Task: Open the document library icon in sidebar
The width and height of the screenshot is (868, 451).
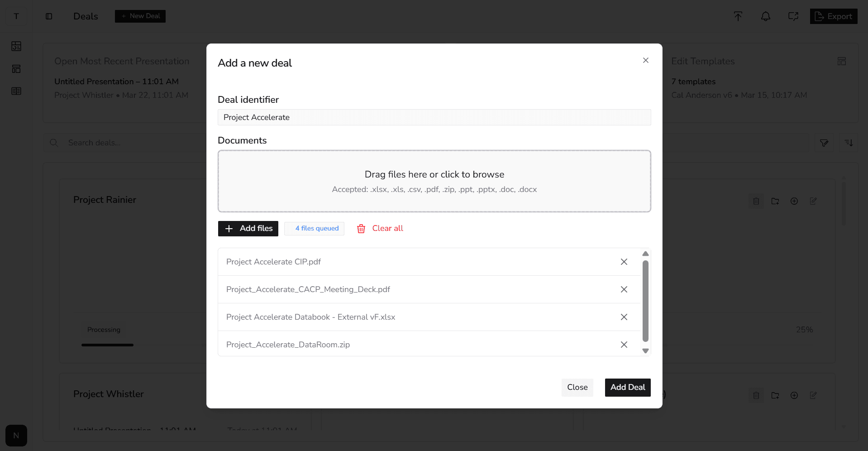Action: (x=16, y=91)
